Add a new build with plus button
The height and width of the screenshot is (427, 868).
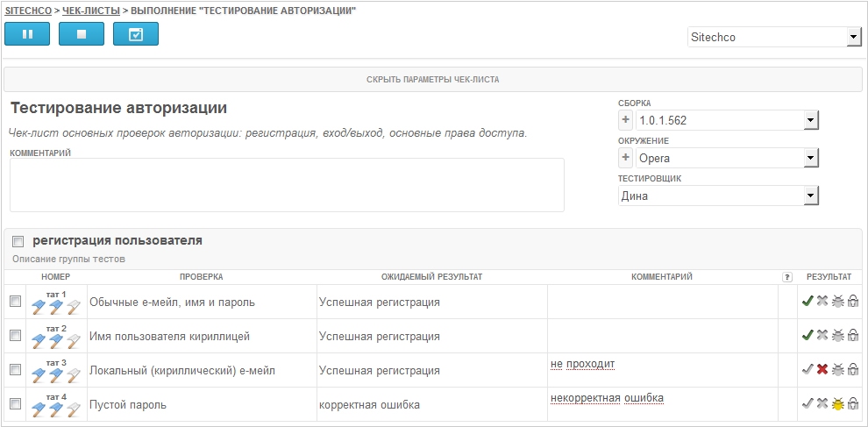coord(626,120)
